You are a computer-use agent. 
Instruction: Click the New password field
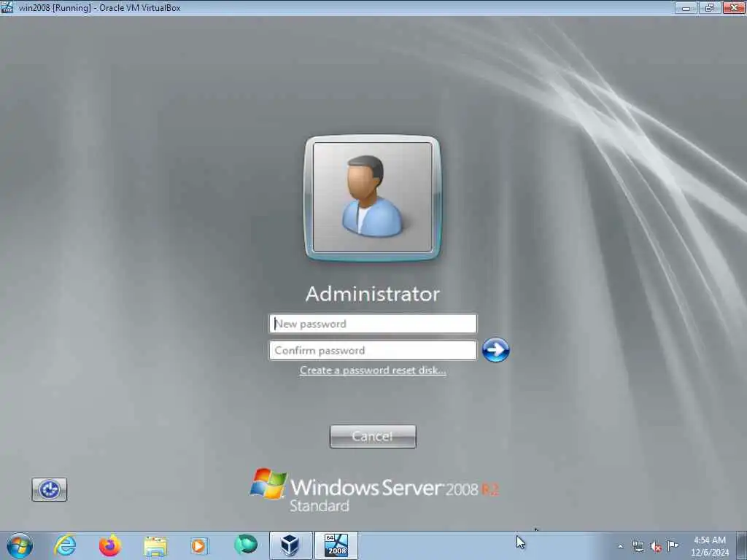pos(373,324)
